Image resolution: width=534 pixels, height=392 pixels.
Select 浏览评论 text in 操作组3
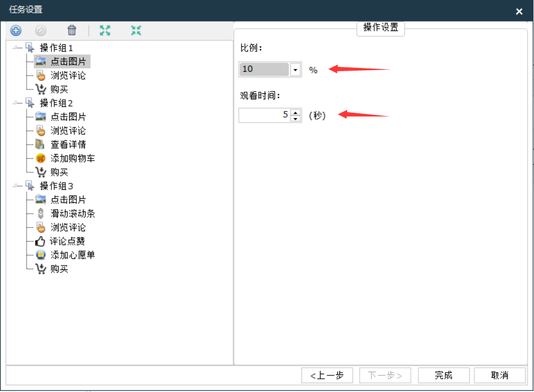(68, 227)
